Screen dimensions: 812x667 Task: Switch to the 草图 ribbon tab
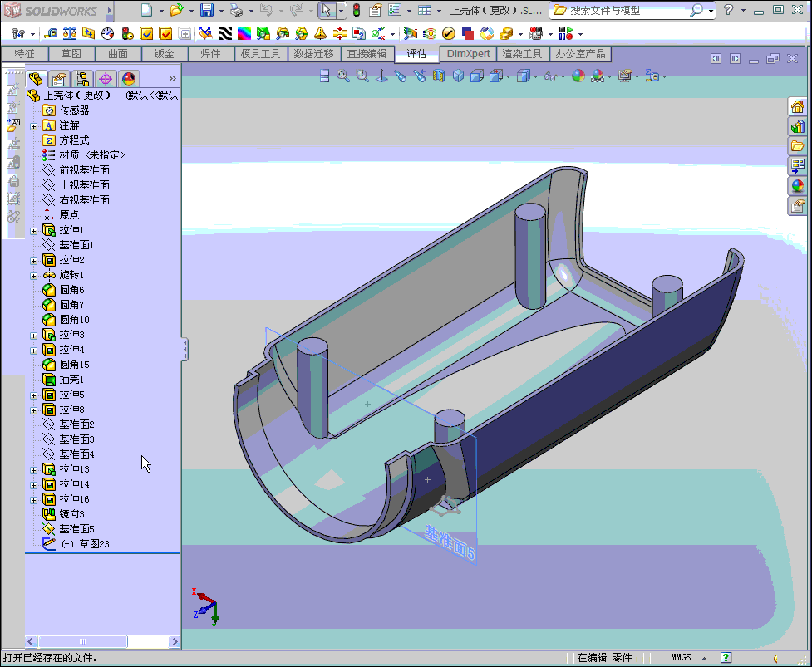(71, 54)
